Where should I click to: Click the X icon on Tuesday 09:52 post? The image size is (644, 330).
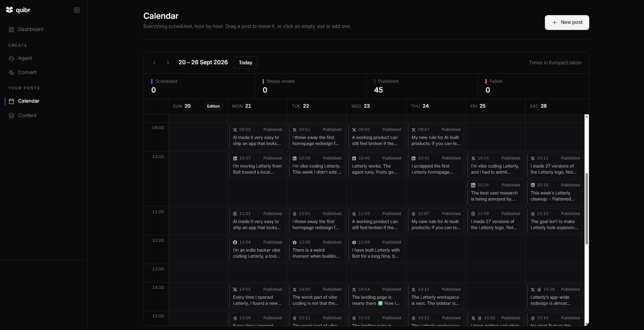pyautogui.click(x=295, y=130)
